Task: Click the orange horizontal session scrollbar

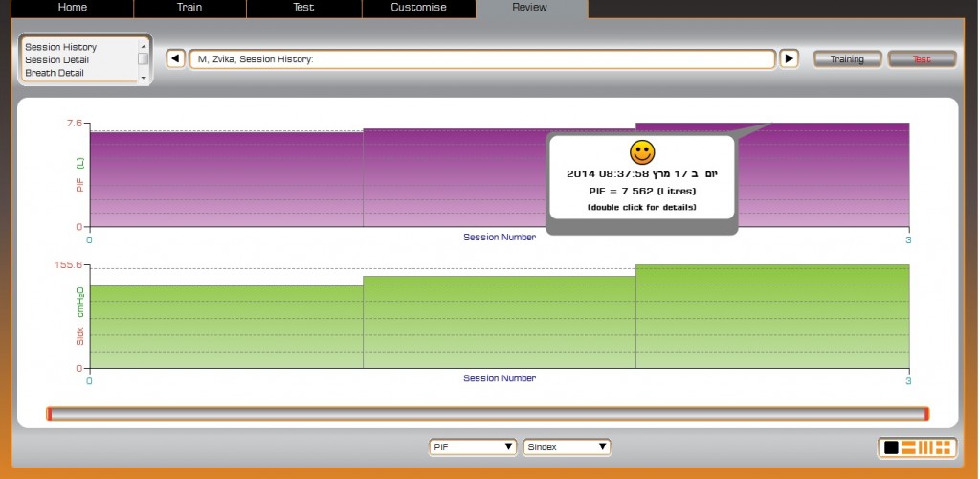Action: (x=487, y=414)
